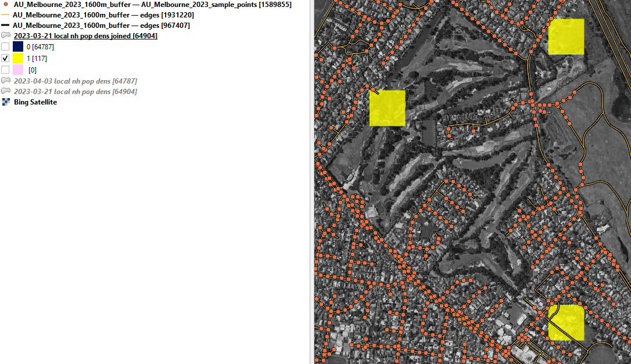Click the yellow square beside the golf course

point(387,108)
